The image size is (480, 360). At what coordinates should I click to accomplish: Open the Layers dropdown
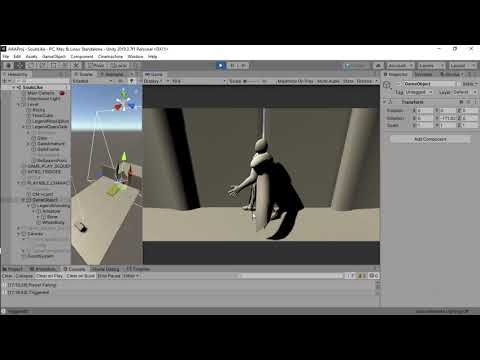coord(431,66)
